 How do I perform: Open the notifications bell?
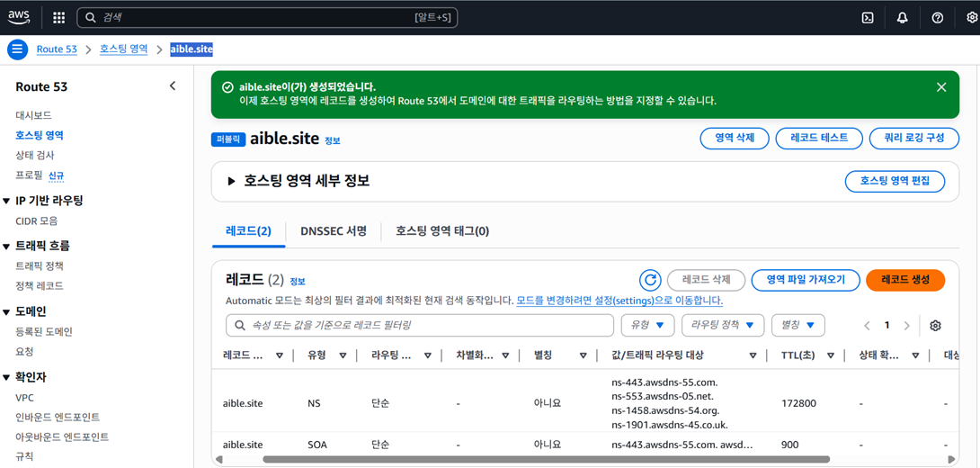(902, 17)
